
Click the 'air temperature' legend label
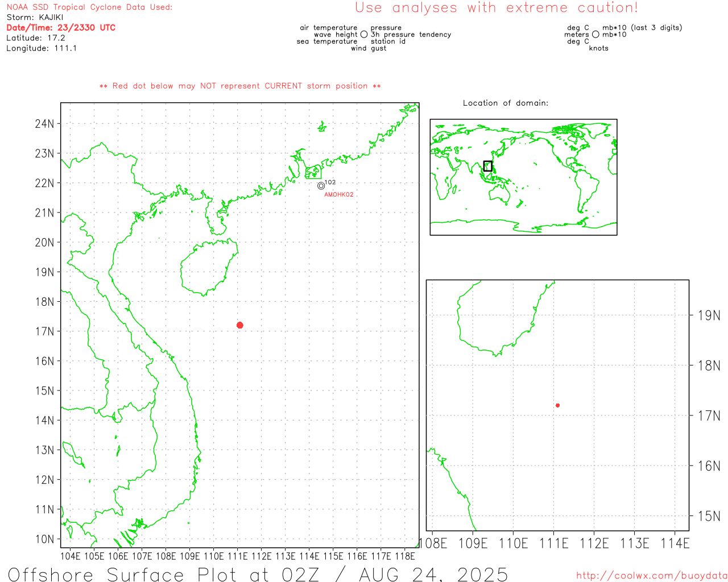coord(329,28)
